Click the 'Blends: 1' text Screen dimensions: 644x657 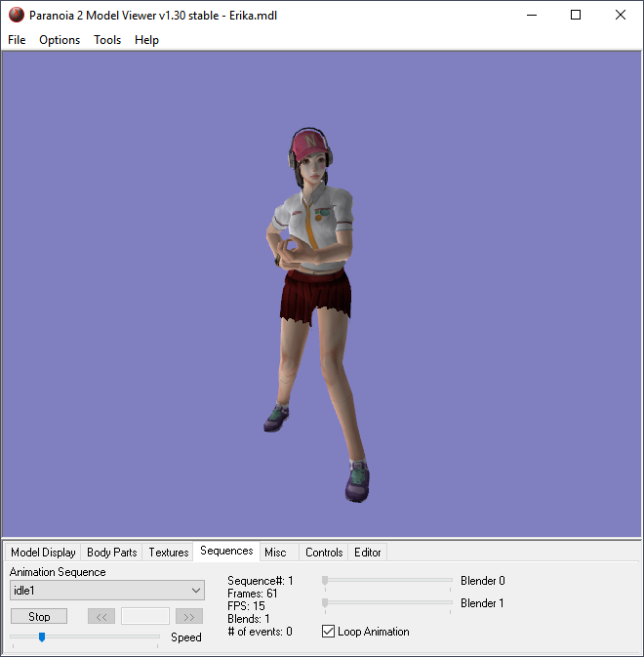(x=248, y=619)
